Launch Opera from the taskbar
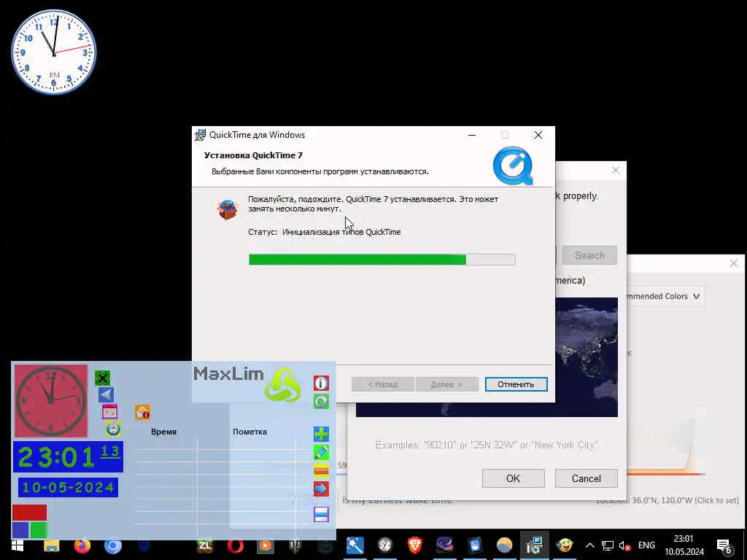This screenshot has height=560, width=747. coord(236,545)
